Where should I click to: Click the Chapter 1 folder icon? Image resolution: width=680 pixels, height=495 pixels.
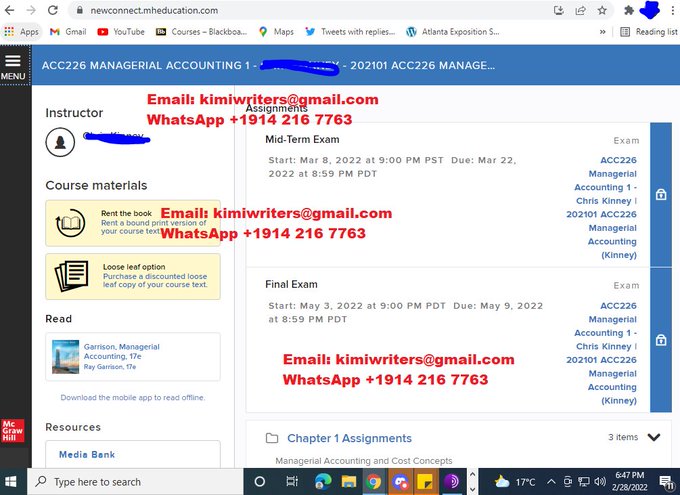coord(272,438)
